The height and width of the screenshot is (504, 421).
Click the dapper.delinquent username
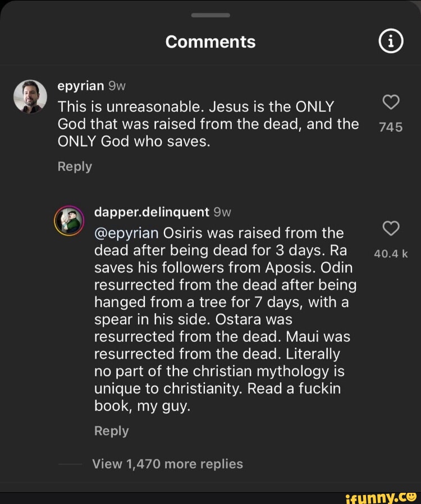click(152, 212)
